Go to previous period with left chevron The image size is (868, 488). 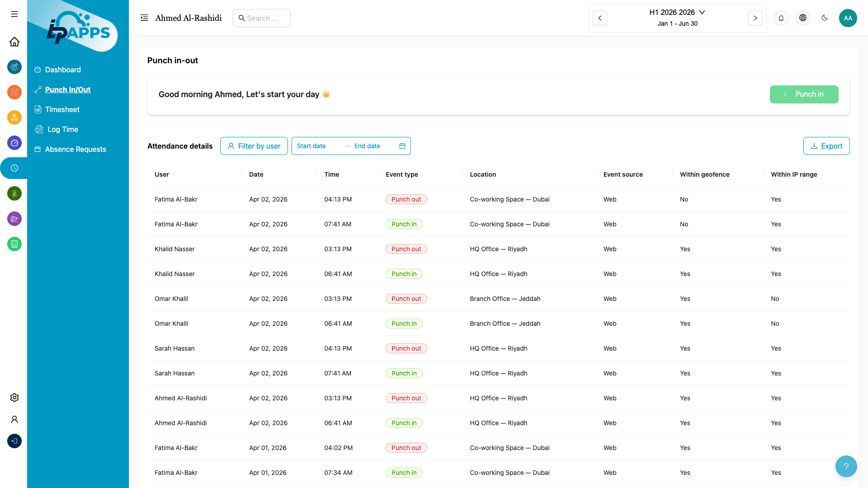coord(600,18)
